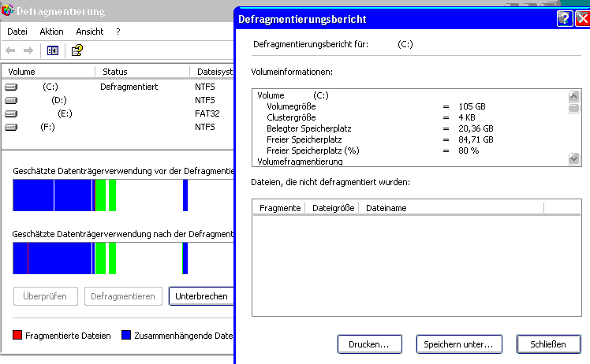Click the red Fragmentierte Dateien legend swatch
The image size is (590, 364).
(x=17, y=336)
